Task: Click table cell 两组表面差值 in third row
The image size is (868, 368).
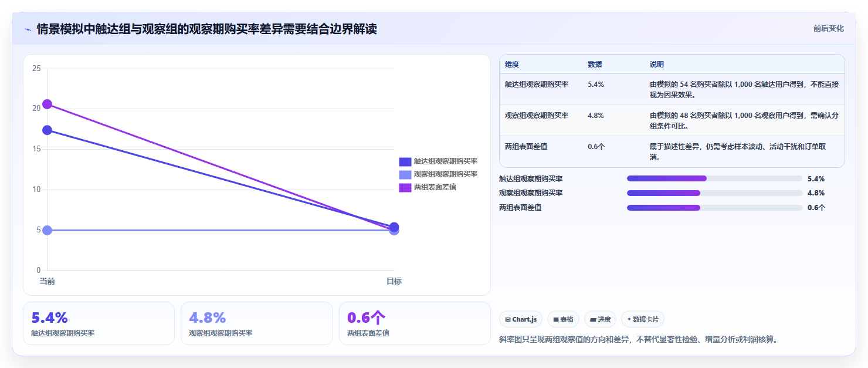Action: click(526, 147)
